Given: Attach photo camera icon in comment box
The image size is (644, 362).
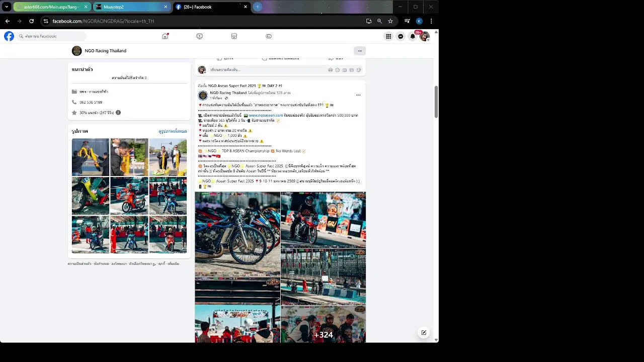Looking at the screenshot, I should coord(345,70).
